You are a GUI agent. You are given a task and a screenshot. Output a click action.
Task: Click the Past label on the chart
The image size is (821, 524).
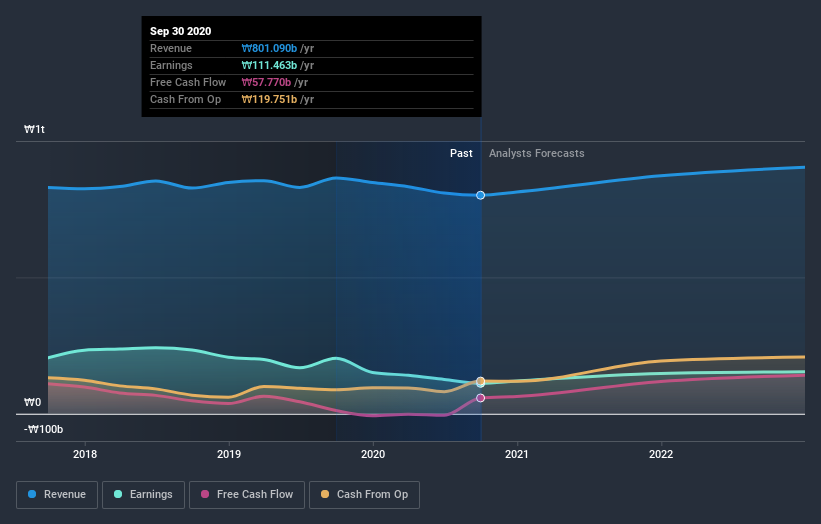(461, 153)
